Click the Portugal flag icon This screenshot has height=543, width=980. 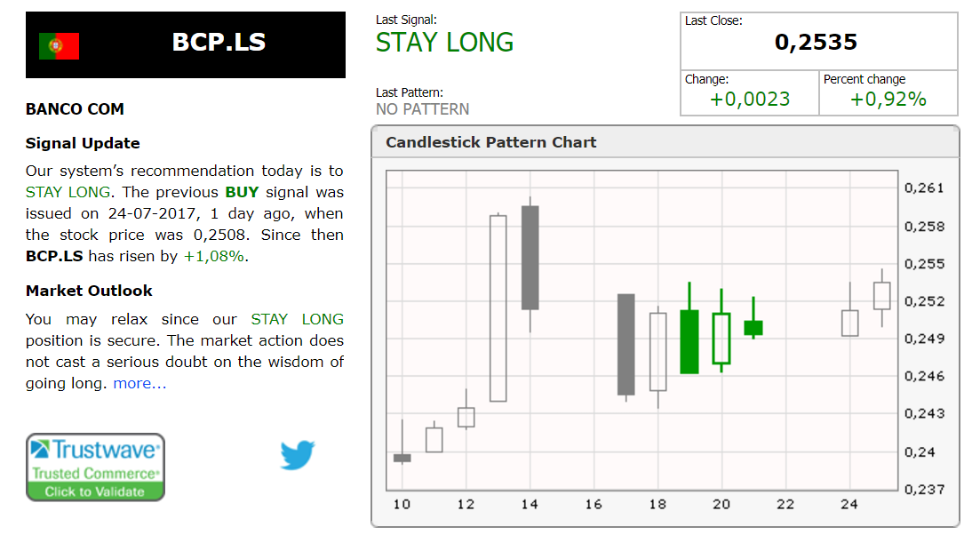coord(60,45)
